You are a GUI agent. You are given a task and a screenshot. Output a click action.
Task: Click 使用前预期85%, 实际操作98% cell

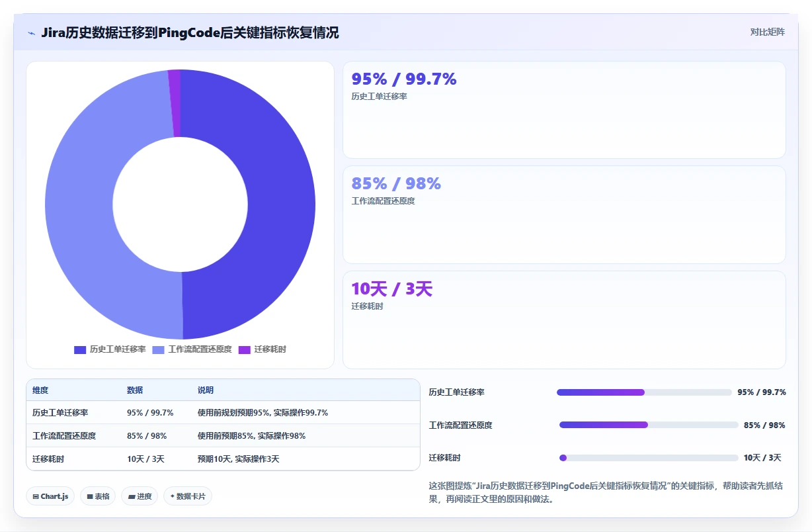(251, 435)
